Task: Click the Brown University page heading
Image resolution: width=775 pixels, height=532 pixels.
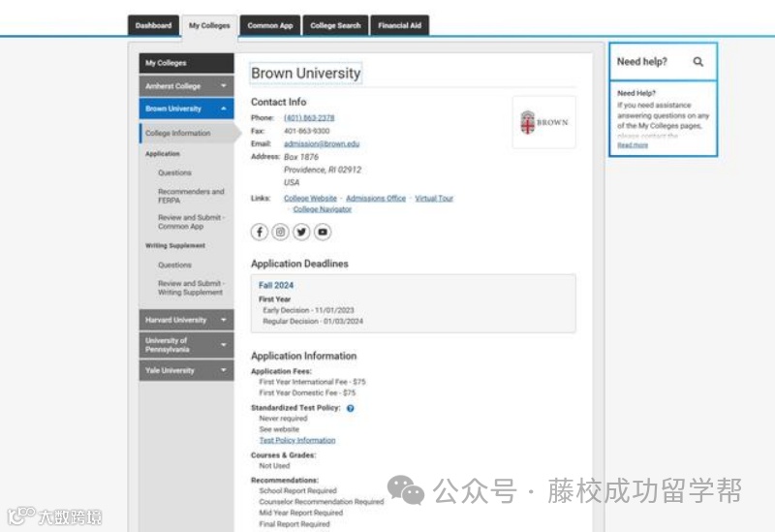Action: pos(306,74)
